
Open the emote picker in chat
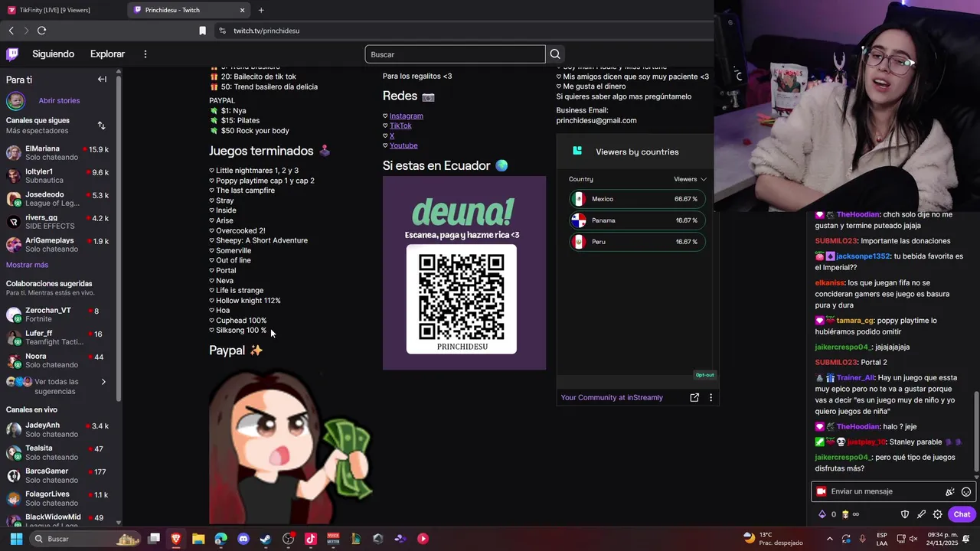[x=966, y=492]
